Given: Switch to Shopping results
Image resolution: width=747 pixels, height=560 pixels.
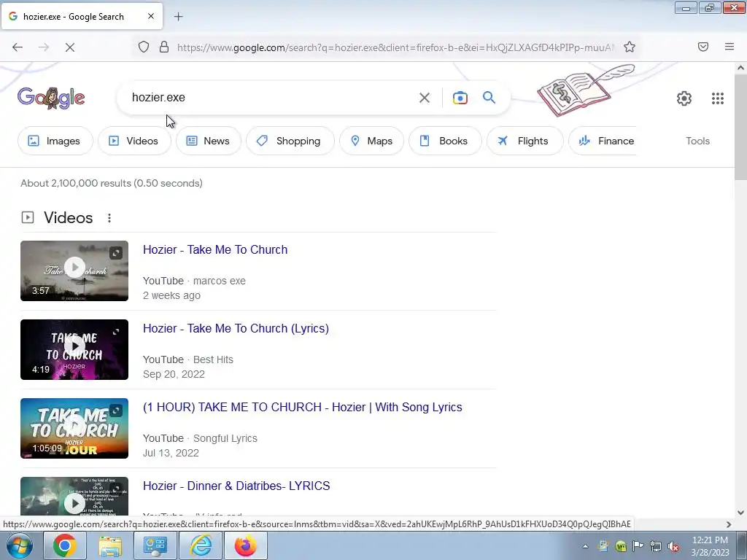Looking at the screenshot, I should coord(290,141).
